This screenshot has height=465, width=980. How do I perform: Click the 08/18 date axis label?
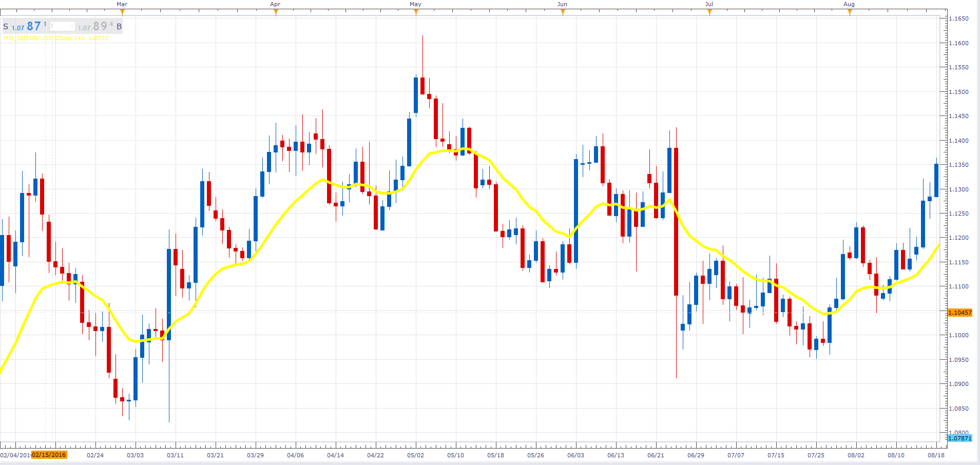click(x=936, y=455)
